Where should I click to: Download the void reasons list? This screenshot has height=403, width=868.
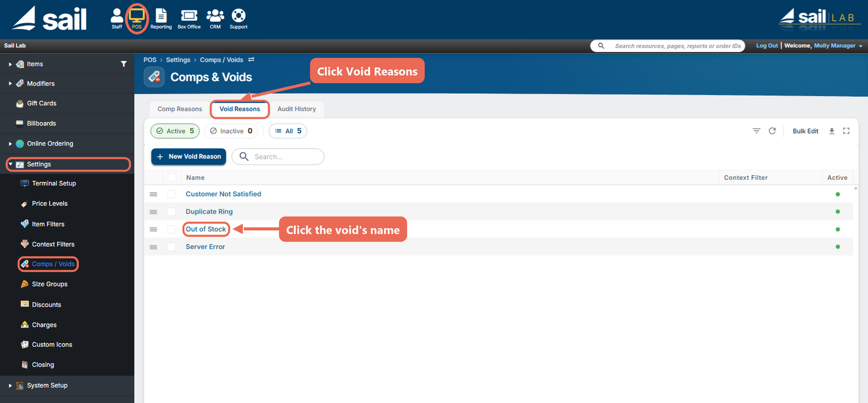pyautogui.click(x=832, y=131)
